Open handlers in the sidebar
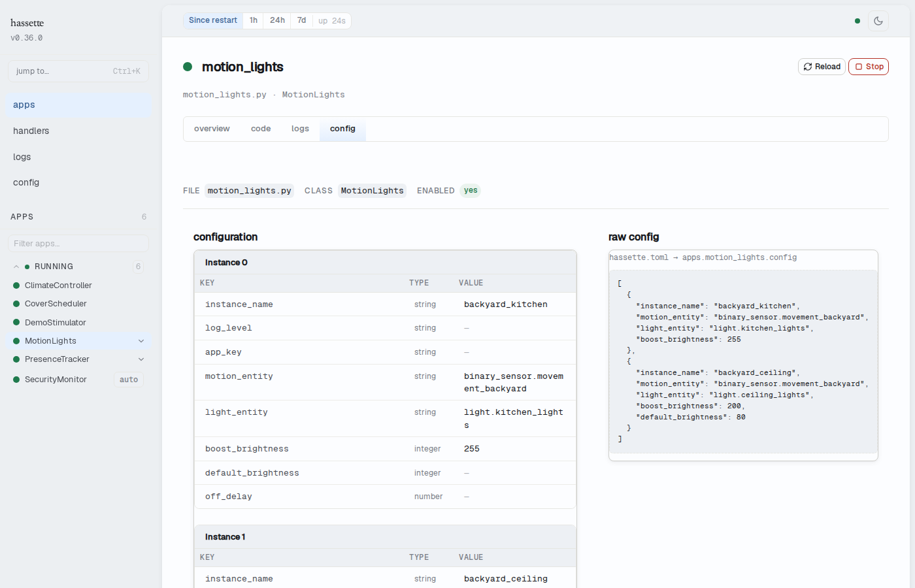The width and height of the screenshot is (915, 588). [78, 131]
